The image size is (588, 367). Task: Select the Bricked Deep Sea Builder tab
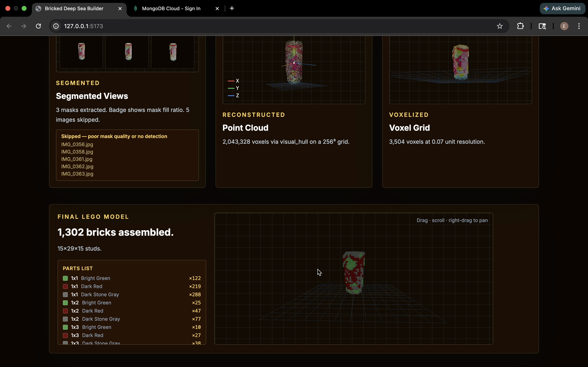coord(74,9)
